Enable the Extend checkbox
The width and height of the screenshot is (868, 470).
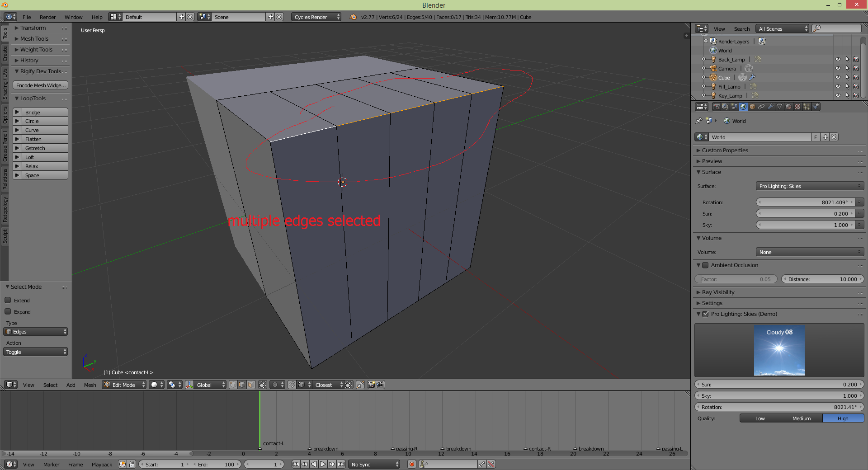tap(8, 300)
